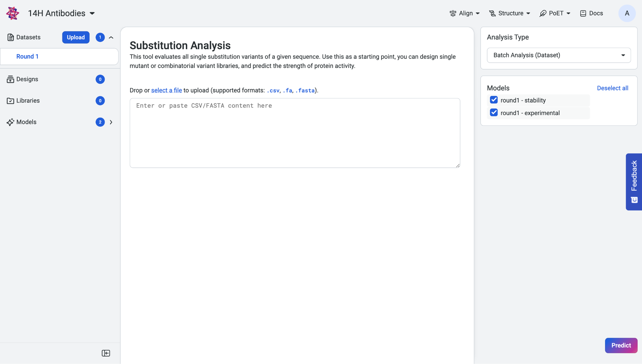Click the CSV/FASTA content text area
The image size is (642, 364).
click(295, 133)
